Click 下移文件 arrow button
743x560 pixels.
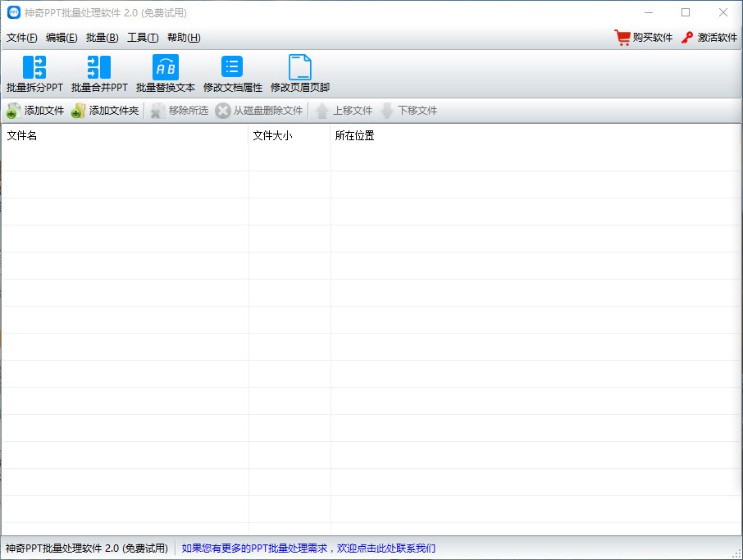point(408,111)
